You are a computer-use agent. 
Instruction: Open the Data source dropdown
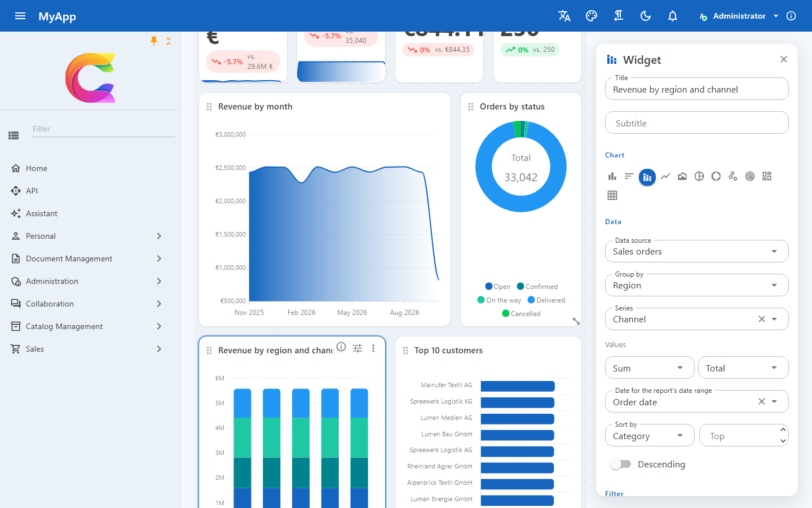697,252
